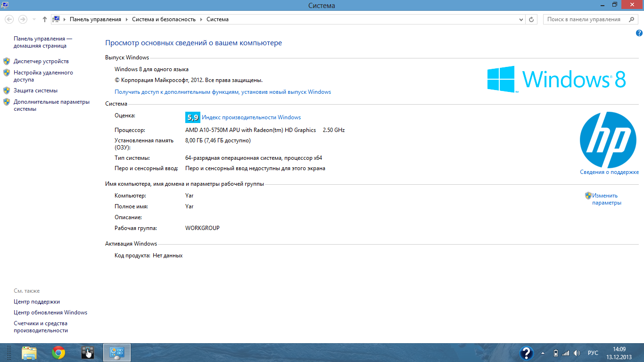Open the volume speaker tray icon
The image size is (644, 362).
577,353
